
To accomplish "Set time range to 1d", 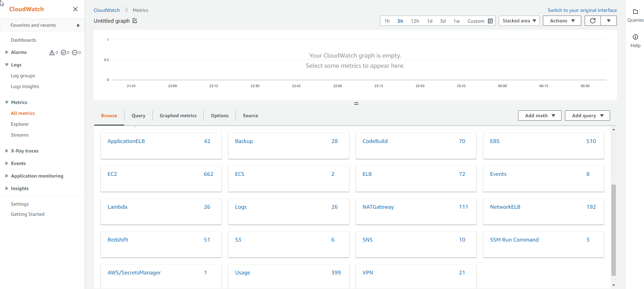I will tap(430, 21).
